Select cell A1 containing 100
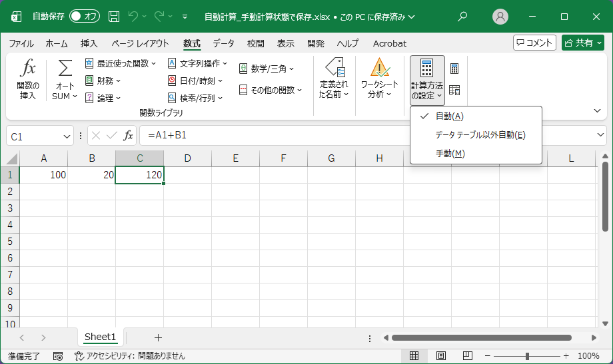Image resolution: width=613 pixels, height=364 pixels. 43,175
